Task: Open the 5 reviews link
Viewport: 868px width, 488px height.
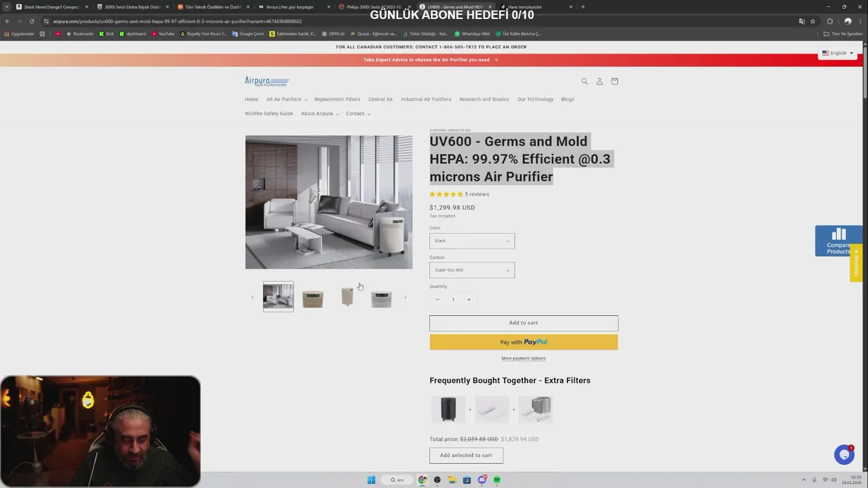Action: pyautogui.click(x=477, y=195)
